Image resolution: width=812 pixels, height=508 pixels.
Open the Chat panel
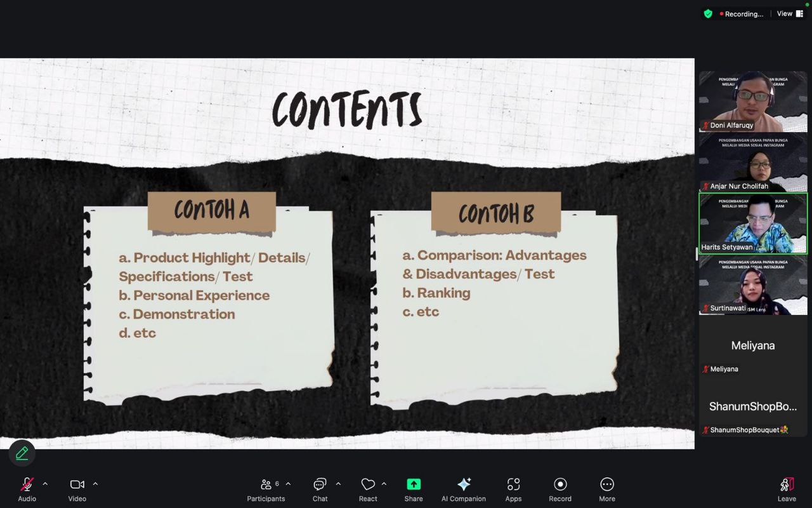pos(320,489)
